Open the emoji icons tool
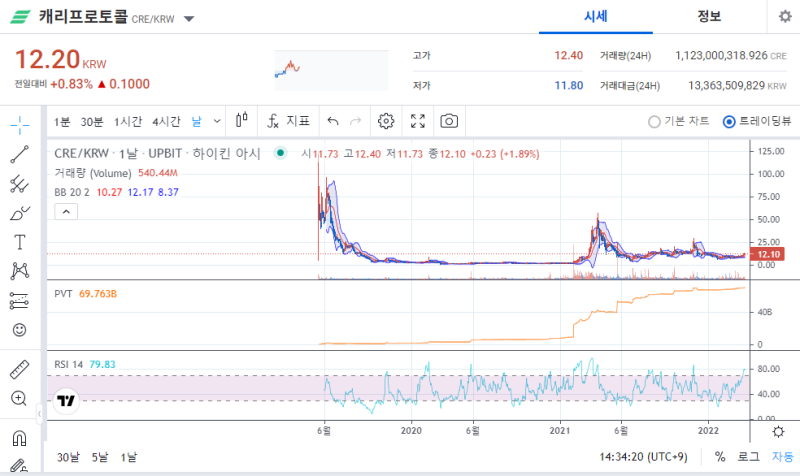Image resolution: width=800 pixels, height=476 pixels. [19, 330]
